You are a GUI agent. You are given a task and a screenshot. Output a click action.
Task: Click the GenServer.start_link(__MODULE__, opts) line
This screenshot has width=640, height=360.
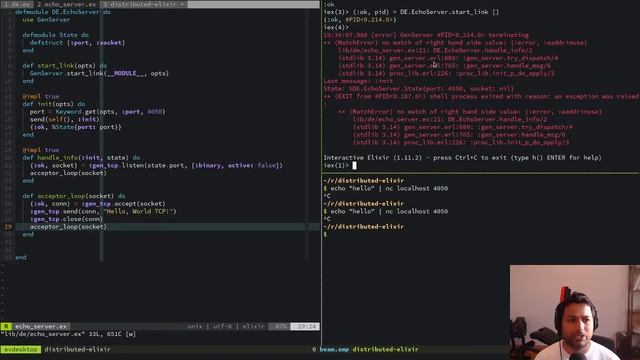[99, 73]
